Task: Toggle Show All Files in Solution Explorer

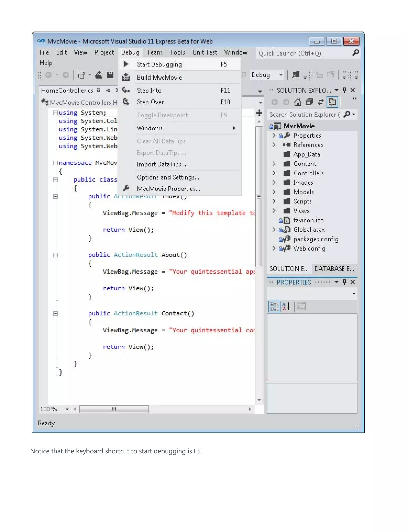Action: (x=332, y=102)
